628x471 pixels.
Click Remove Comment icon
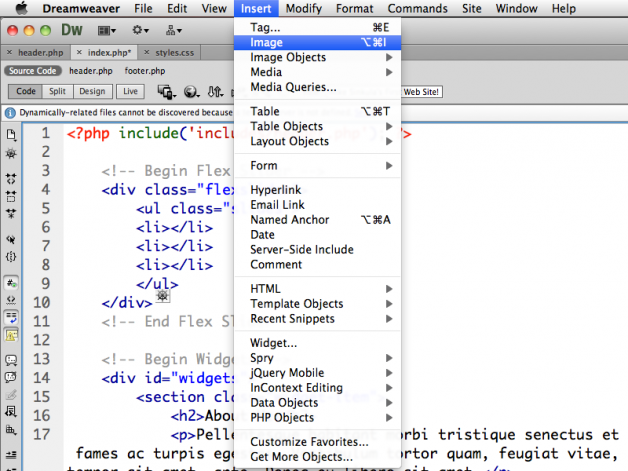pyautogui.click(x=11, y=377)
